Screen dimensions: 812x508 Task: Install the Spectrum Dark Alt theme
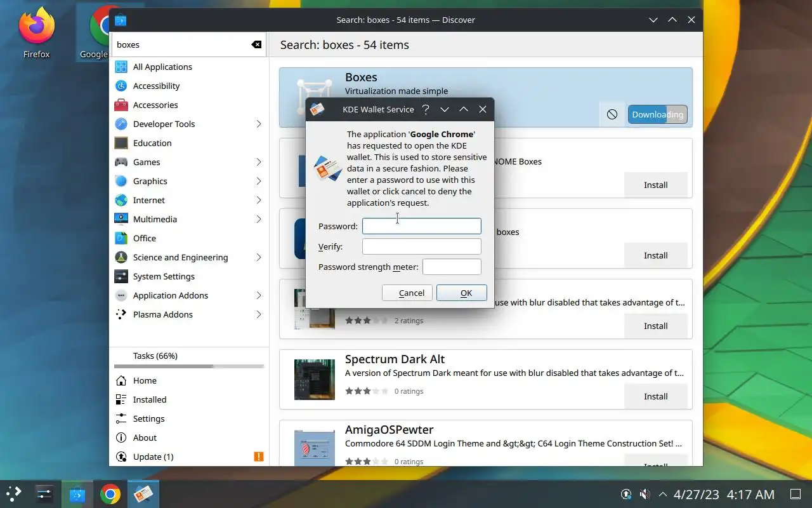coord(655,396)
